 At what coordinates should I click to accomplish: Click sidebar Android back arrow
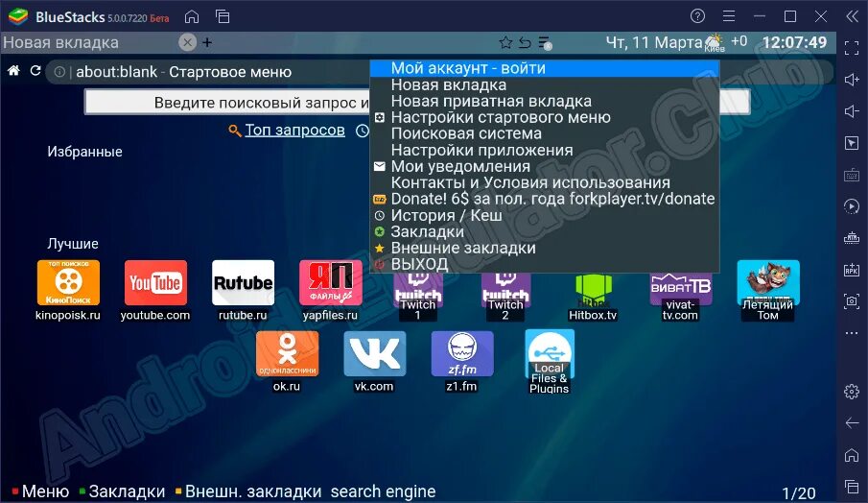click(852, 423)
